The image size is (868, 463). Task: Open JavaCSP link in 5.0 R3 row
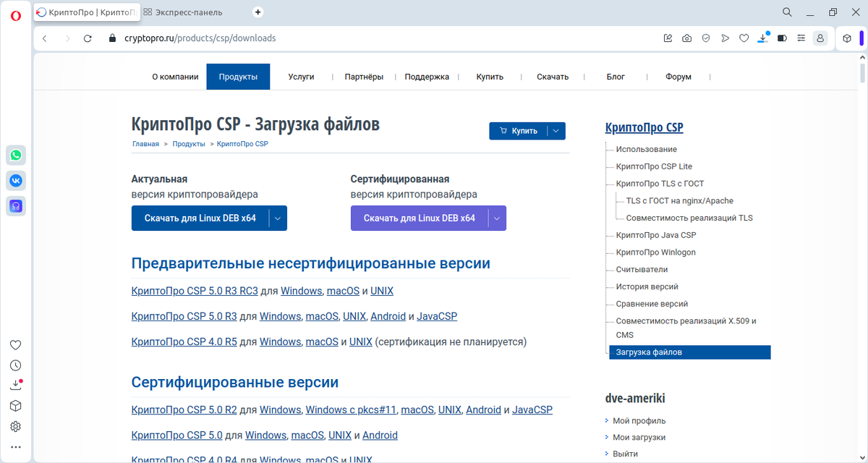click(x=437, y=316)
